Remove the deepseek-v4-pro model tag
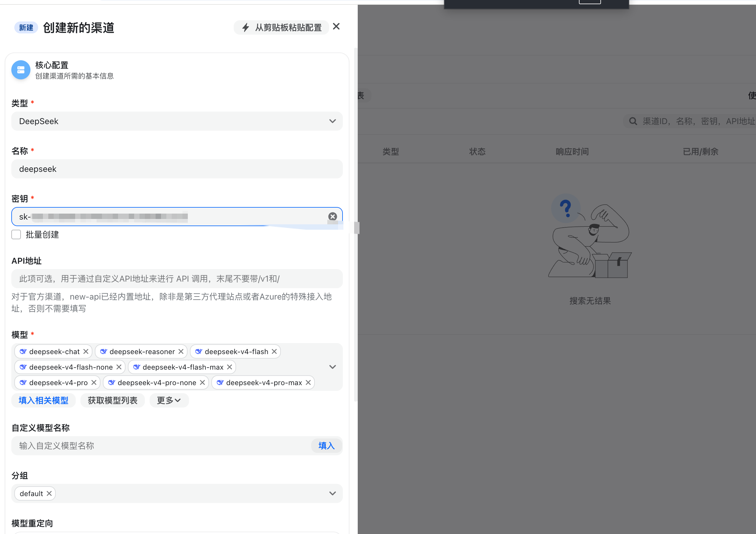The image size is (756, 534). [x=94, y=382]
